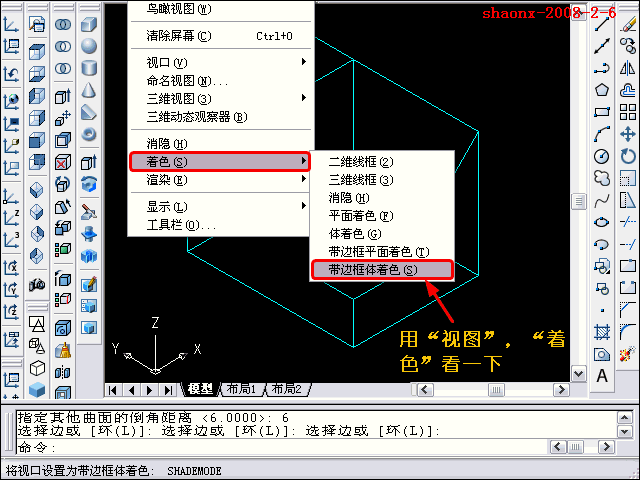Create a solid Wedge

coord(89,112)
